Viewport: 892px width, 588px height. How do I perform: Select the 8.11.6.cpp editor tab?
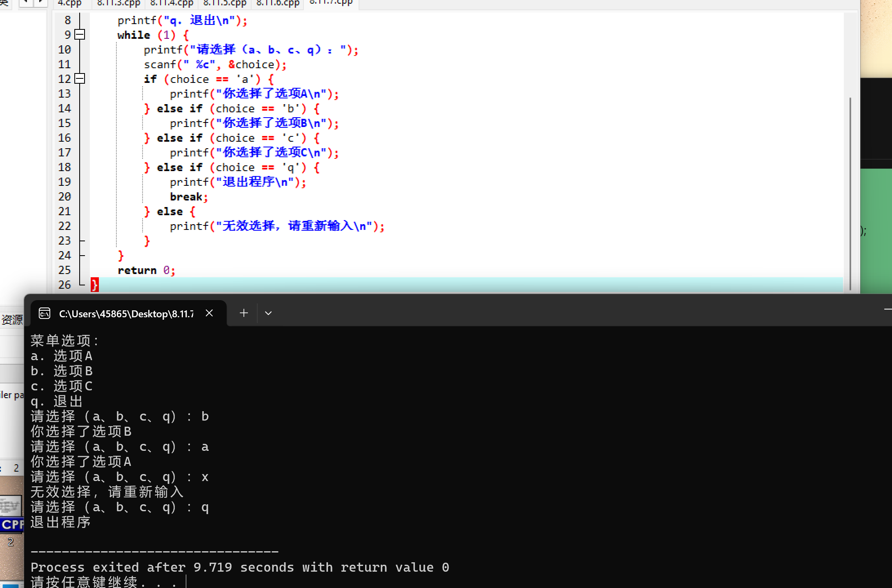pos(278,3)
